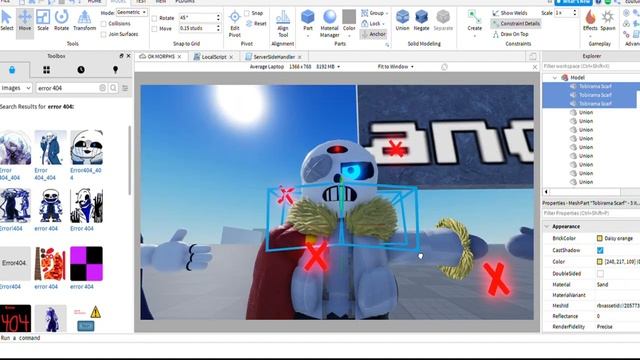The image size is (640, 360).
Task: Toggle Constraint Details
Action: click(x=516, y=24)
